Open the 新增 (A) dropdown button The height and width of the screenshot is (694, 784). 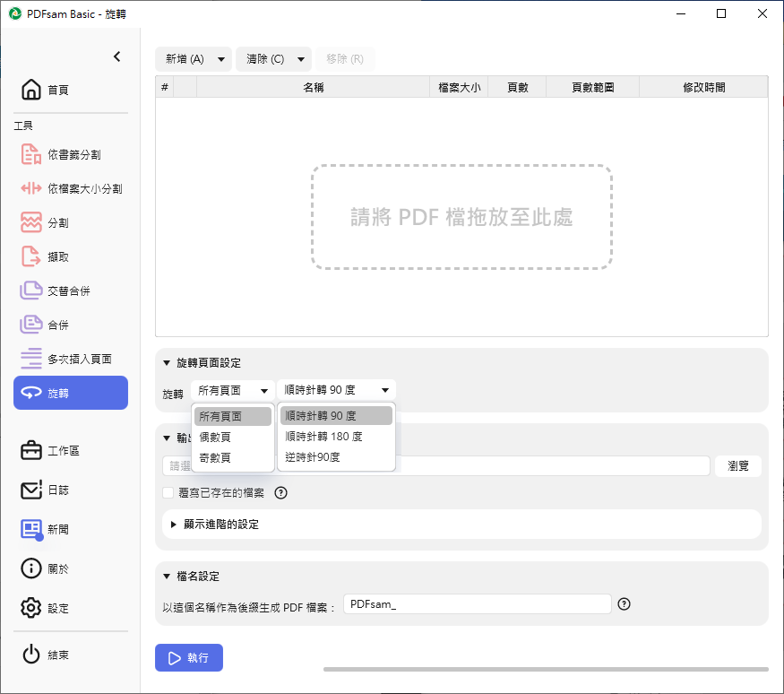coord(194,59)
